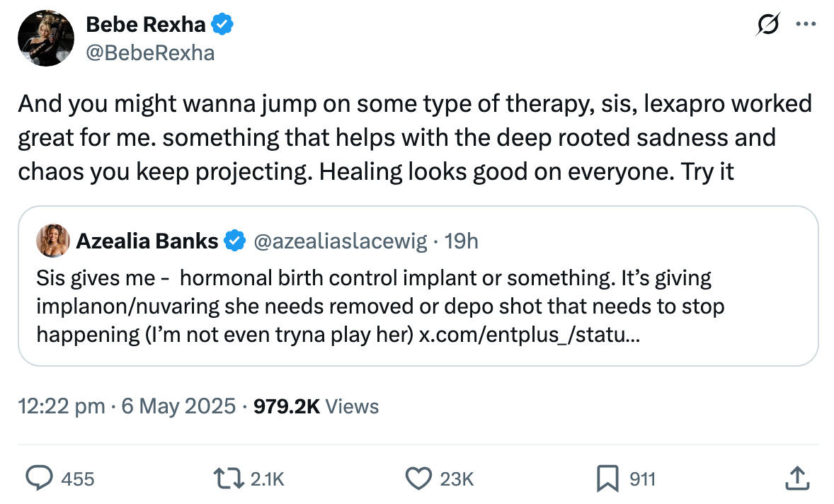The height and width of the screenshot is (504, 834).
Task: Open the share icon
Action: pos(797,479)
